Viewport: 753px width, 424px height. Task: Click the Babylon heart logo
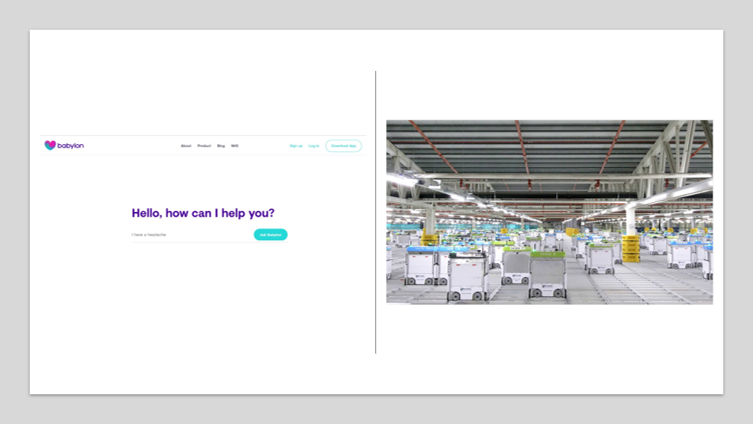[x=50, y=145]
